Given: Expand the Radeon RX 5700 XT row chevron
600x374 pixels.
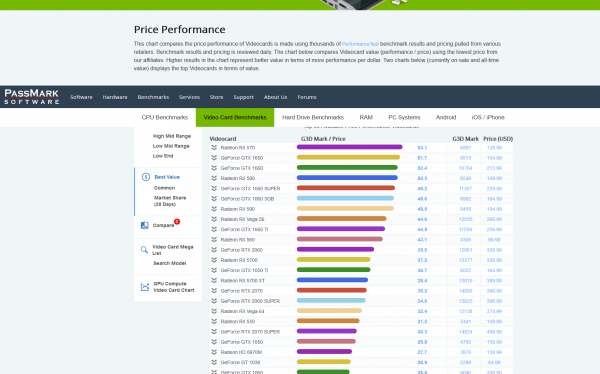Looking at the screenshot, I should coord(214,280).
